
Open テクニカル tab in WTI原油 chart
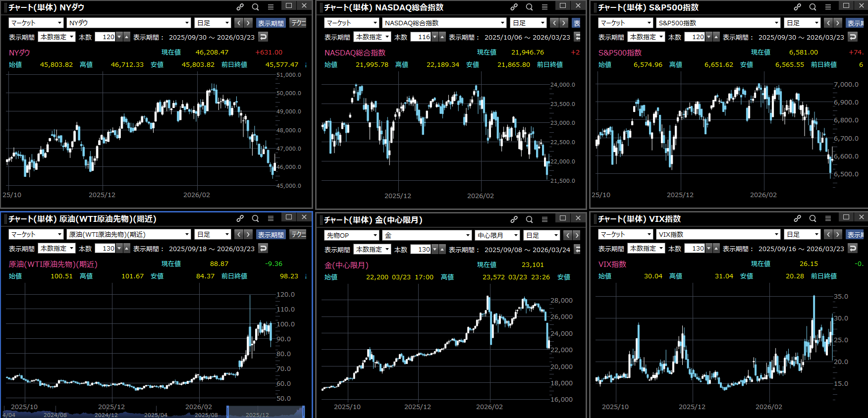click(x=298, y=234)
